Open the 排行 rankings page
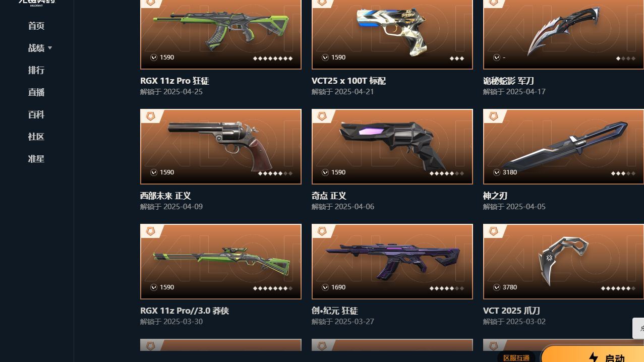644x362 pixels. (x=36, y=70)
